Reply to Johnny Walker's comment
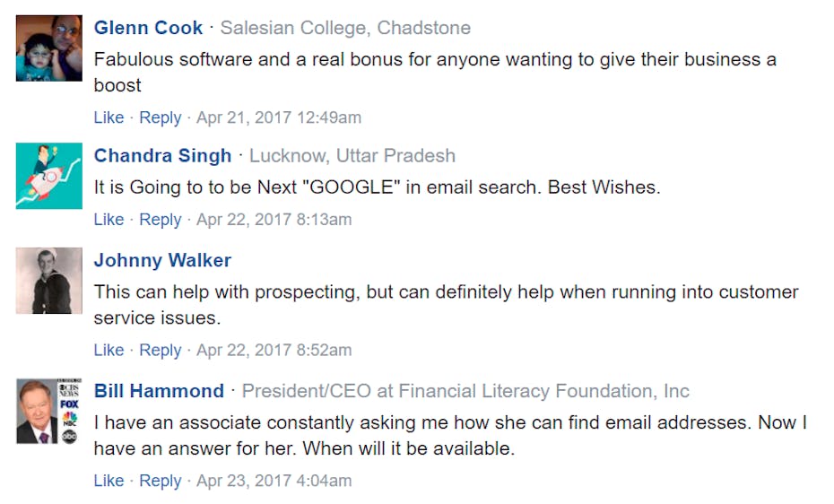 coord(161,350)
